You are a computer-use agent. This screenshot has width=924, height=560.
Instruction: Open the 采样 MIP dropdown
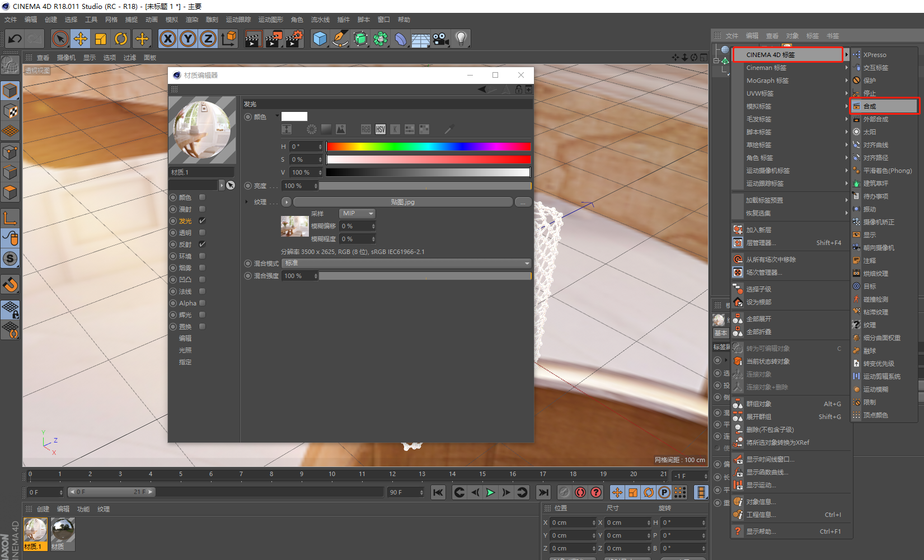pyautogui.click(x=357, y=213)
